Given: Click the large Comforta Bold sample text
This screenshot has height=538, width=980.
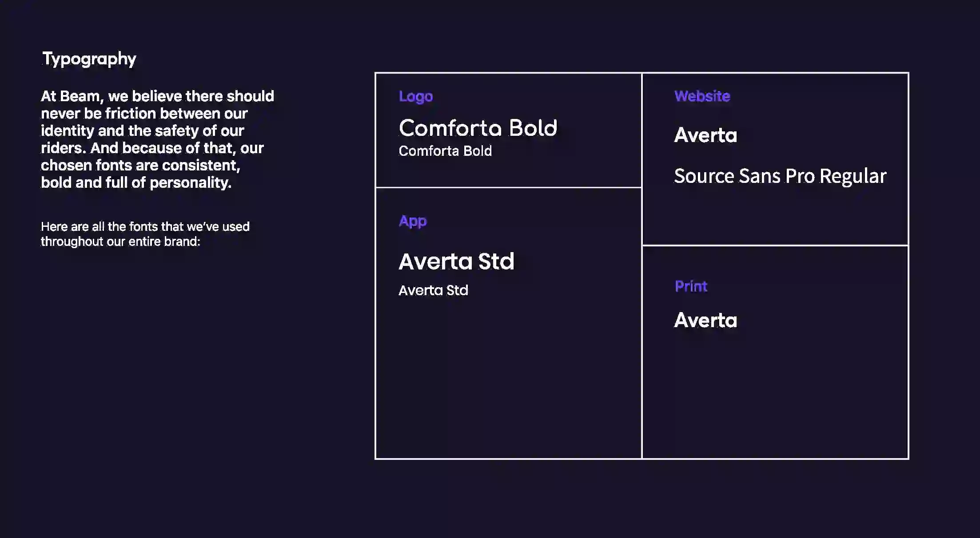Looking at the screenshot, I should pyautogui.click(x=478, y=128).
